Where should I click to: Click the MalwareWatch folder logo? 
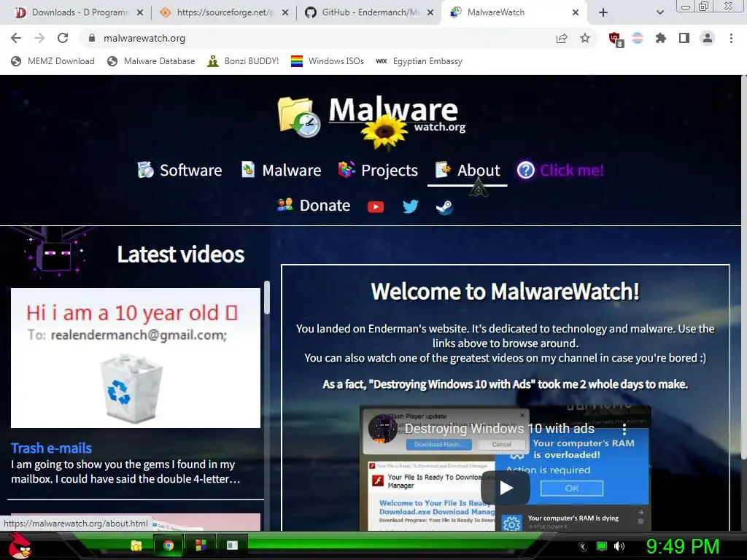click(x=299, y=117)
